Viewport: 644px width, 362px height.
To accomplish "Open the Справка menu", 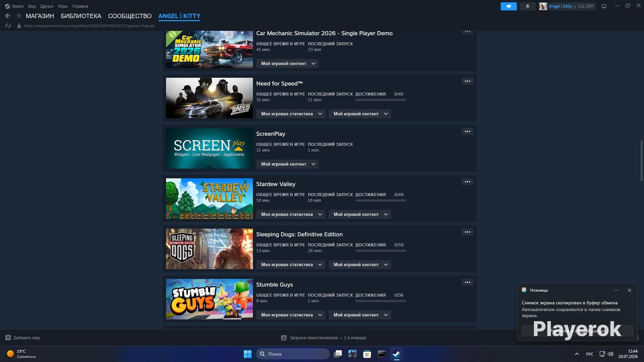I will [x=80, y=6].
